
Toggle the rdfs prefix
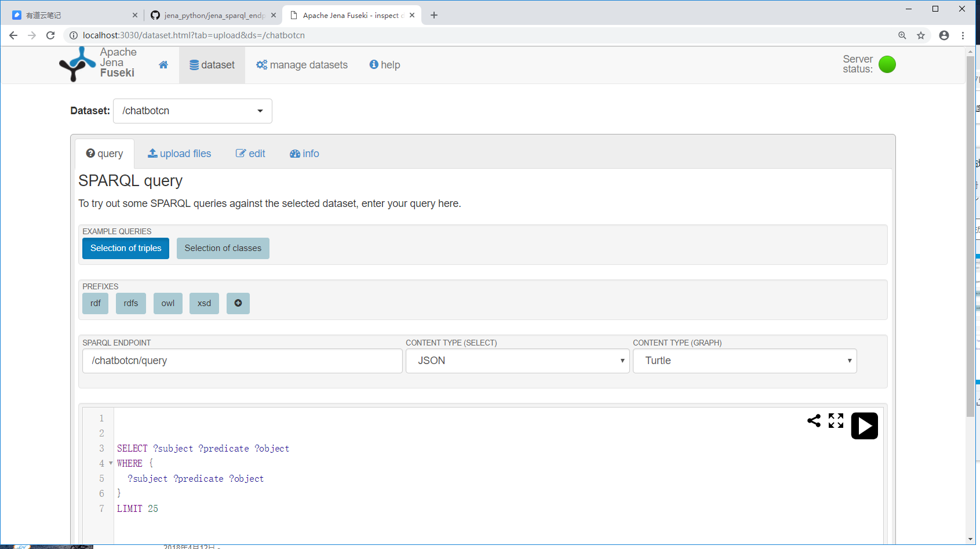[x=131, y=303]
